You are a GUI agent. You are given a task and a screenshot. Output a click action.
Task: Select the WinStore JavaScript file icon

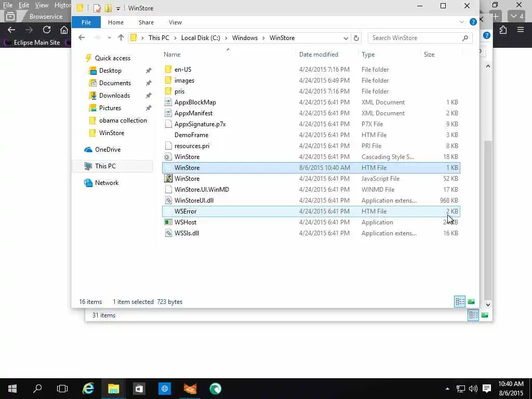168,179
